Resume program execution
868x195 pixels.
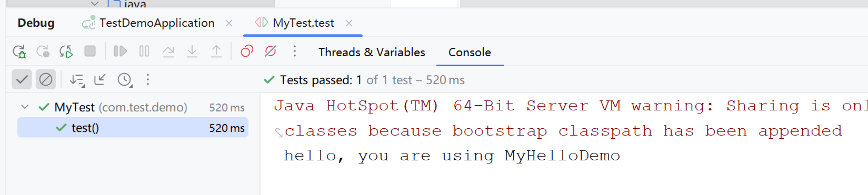121,51
